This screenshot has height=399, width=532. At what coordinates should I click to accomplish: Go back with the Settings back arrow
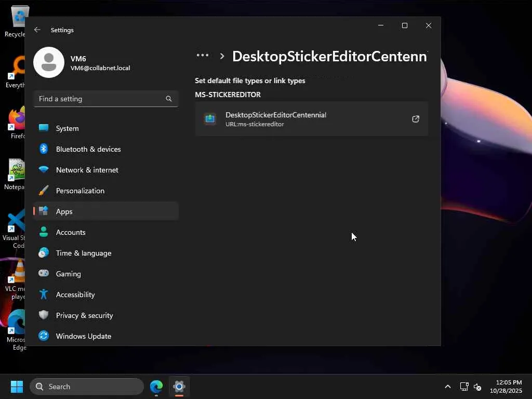pyautogui.click(x=37, y=30)
